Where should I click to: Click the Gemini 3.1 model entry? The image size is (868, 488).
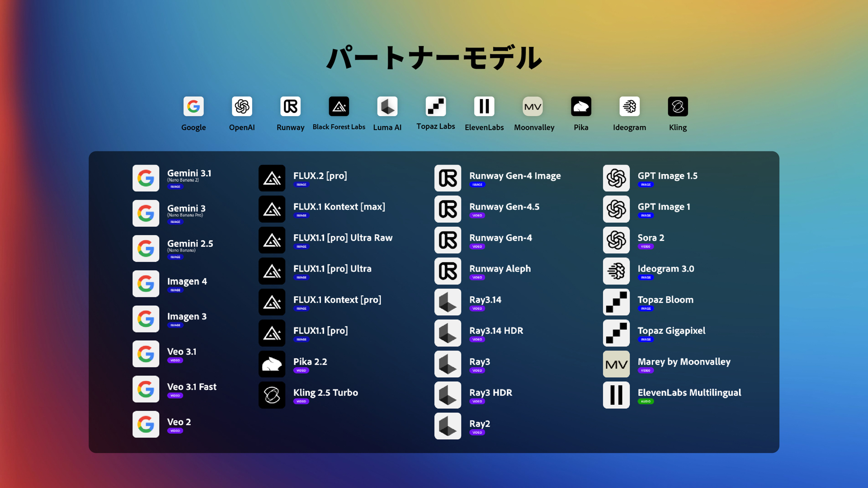point(189,174)
